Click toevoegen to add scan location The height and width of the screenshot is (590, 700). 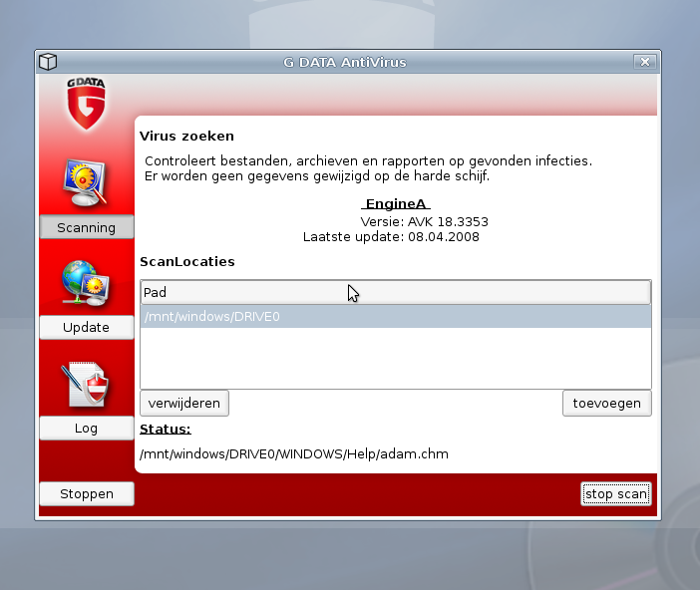click(606, 403)
